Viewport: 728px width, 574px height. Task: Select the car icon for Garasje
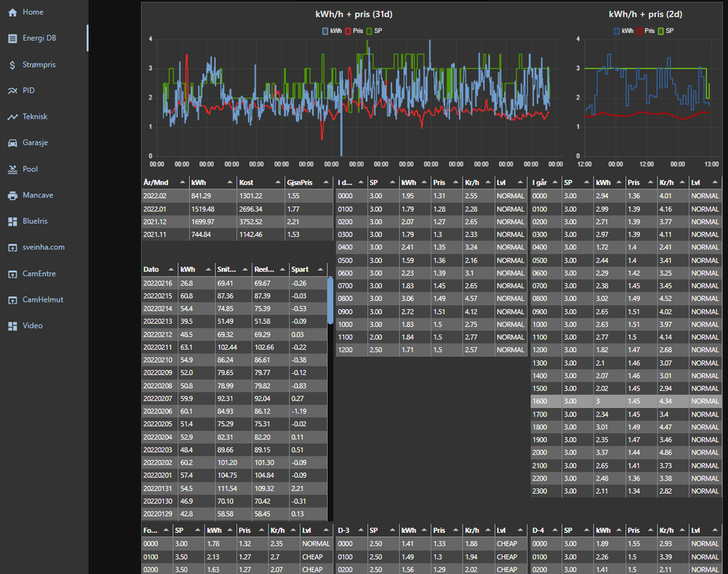(x=12, y=143)
